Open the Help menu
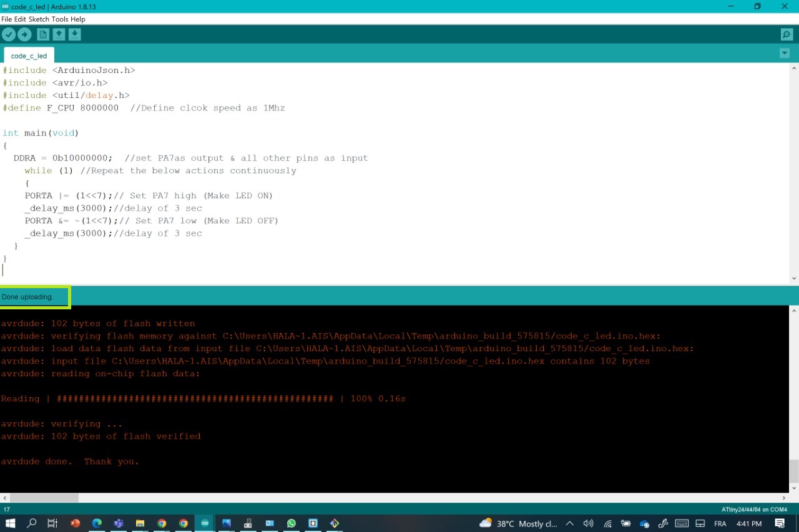Screen dimensions: 799x532 [77, 19]
